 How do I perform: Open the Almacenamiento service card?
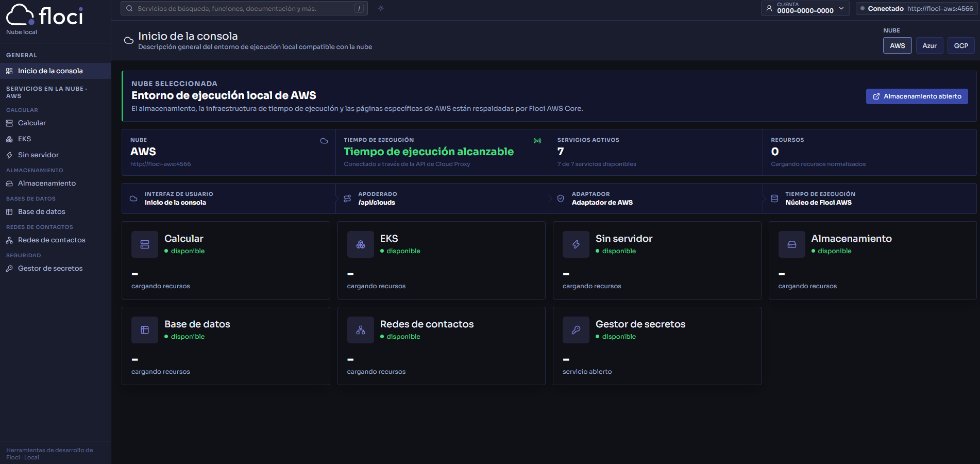(872, 260)
